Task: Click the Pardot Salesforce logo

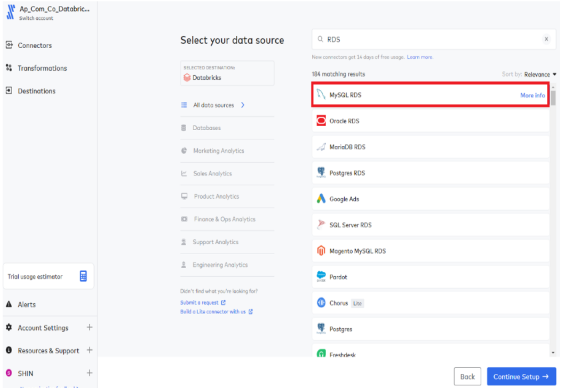Action: [321, 276]
